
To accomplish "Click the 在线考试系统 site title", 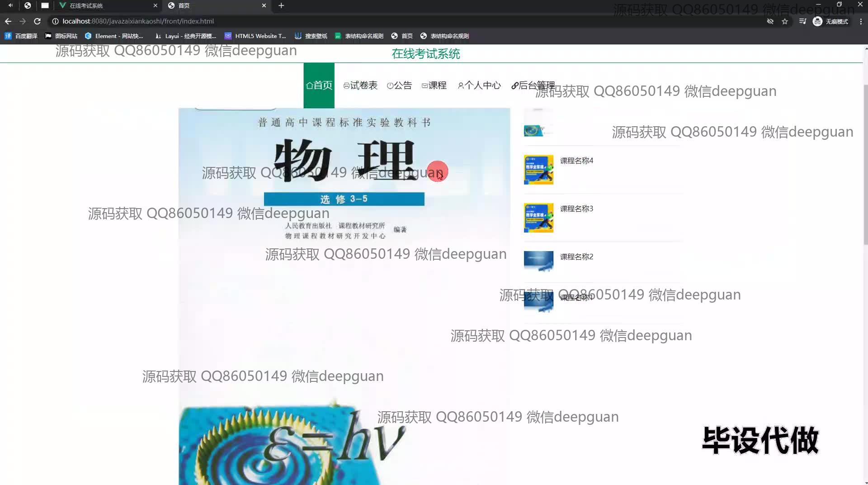I will click(426, 54).
